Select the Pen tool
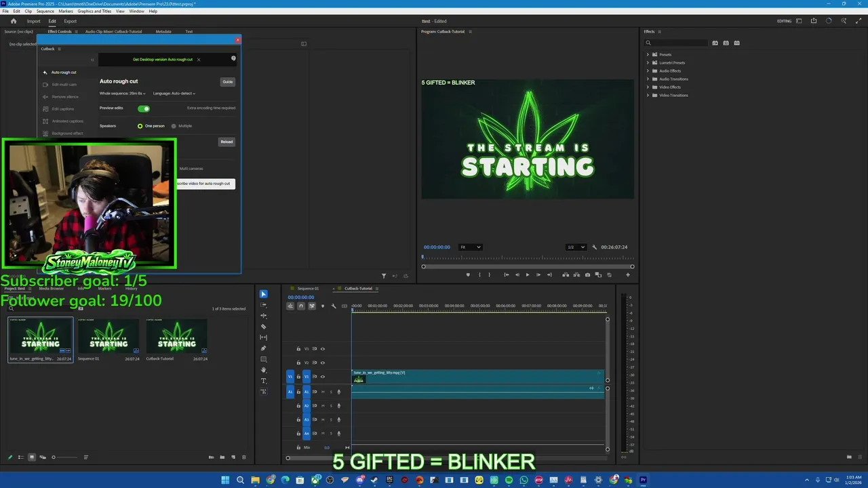This screenshot has width=868, height=488. pyautogui.click(x=264, y=348)
